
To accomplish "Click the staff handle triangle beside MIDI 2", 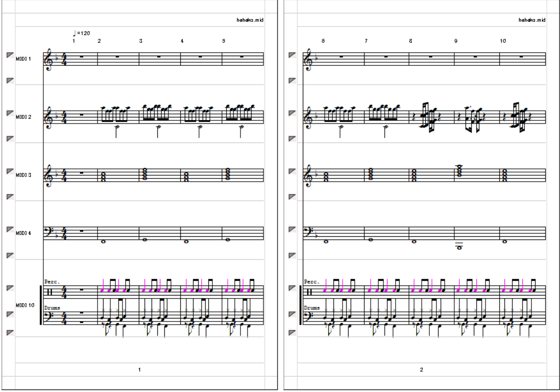I will (10, 113).
